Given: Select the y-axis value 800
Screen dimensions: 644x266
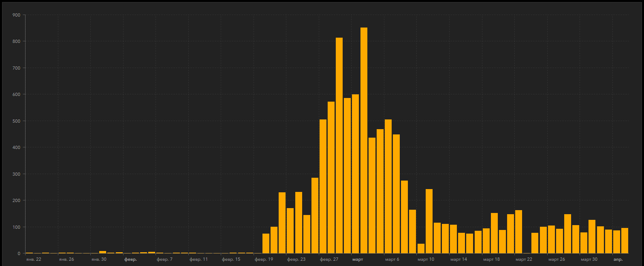Looking at the screenshot, I should tap(16, 41).
